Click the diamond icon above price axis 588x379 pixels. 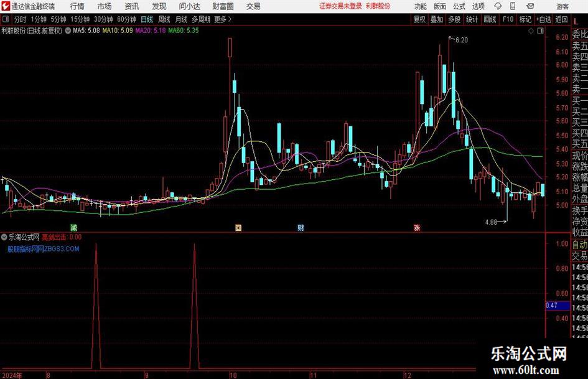point(531,31)
